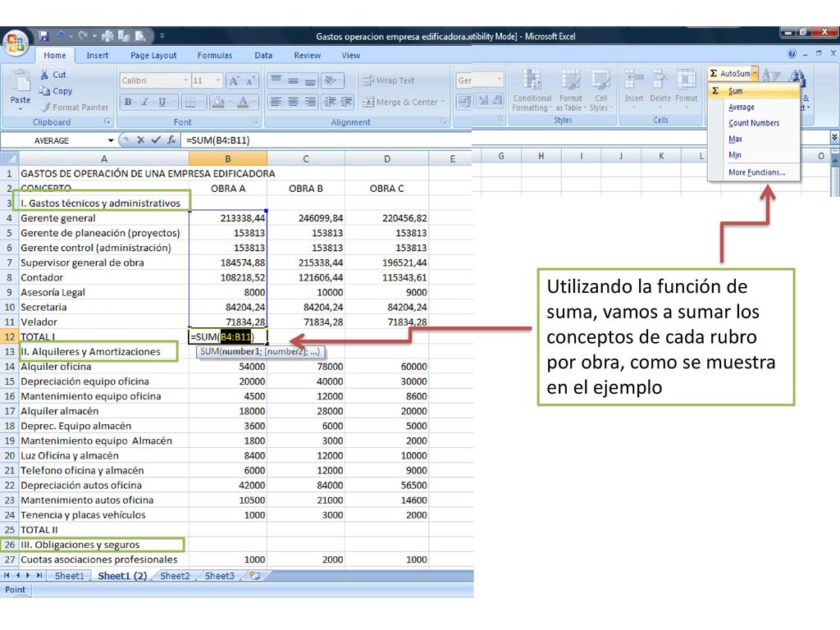The width and height of the screenshot is (840, 630).
Task: Click Insert in the Cells group
Action: pyautogui.click(x=634, y=87)
